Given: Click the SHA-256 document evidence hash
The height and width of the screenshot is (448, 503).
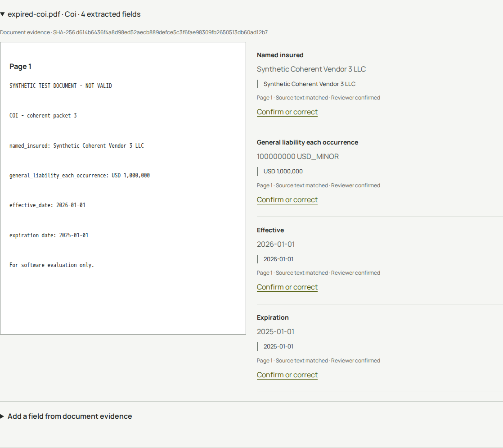Looking at the screenshot, I should pos(161,32).
